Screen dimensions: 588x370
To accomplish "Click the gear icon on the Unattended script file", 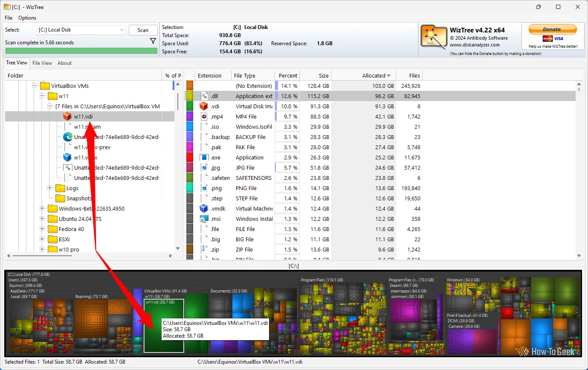I will [x=67, y=167].
